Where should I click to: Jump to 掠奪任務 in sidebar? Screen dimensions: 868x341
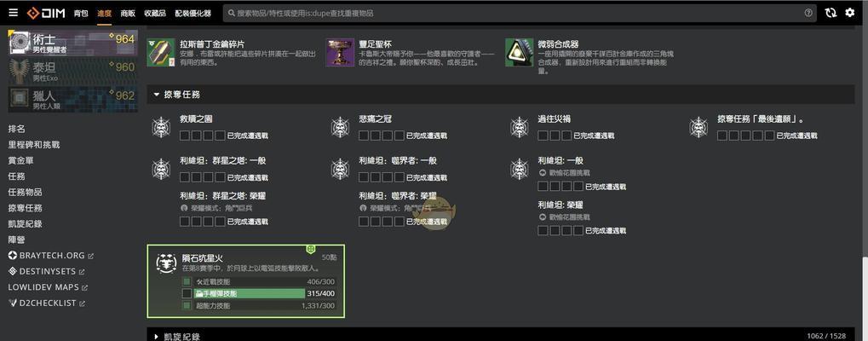25,208
